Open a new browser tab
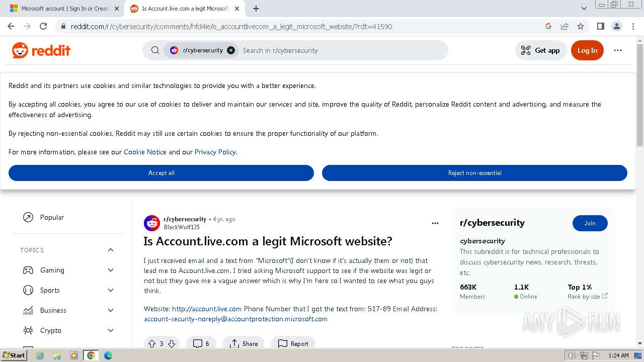Image resolution: width=644 pixels, height=362 pixels. click(256, 9)
